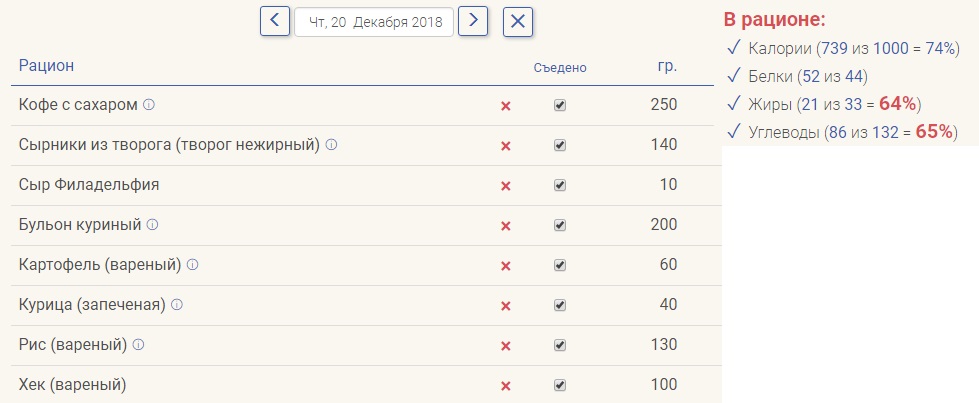Image resolution: width=979 pixels, height=403 pixels.
Task: Click the Калории summary line
Action: (843, 48)
